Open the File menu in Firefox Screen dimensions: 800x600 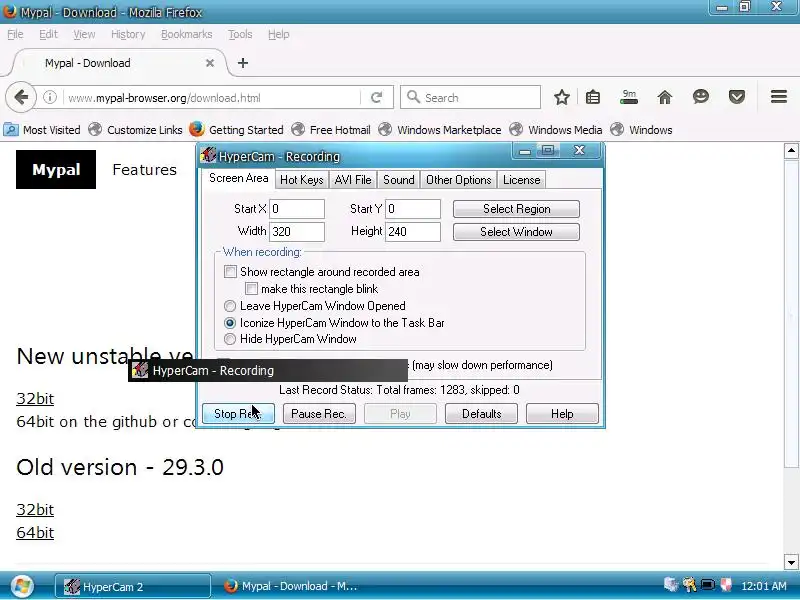tap(15, 34)
